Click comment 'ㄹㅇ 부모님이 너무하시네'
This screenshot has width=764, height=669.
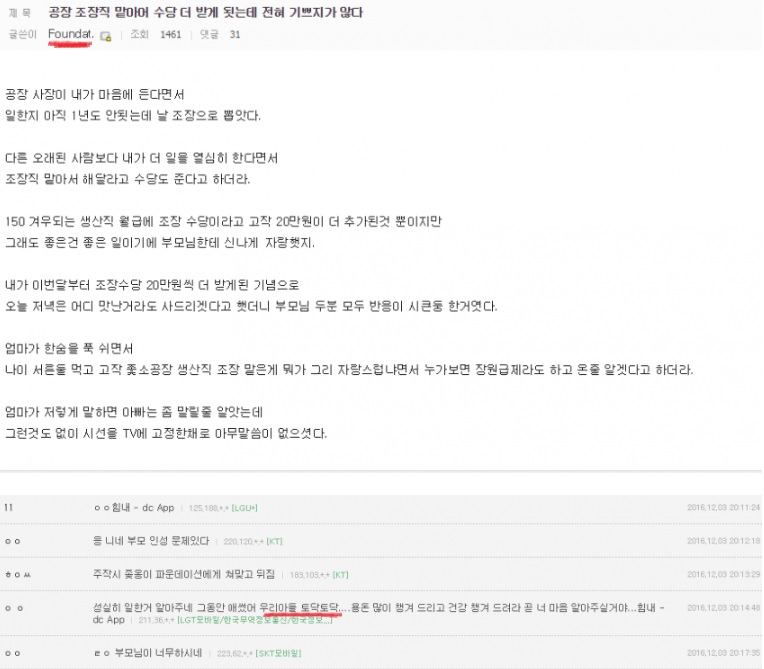(148, 652)
